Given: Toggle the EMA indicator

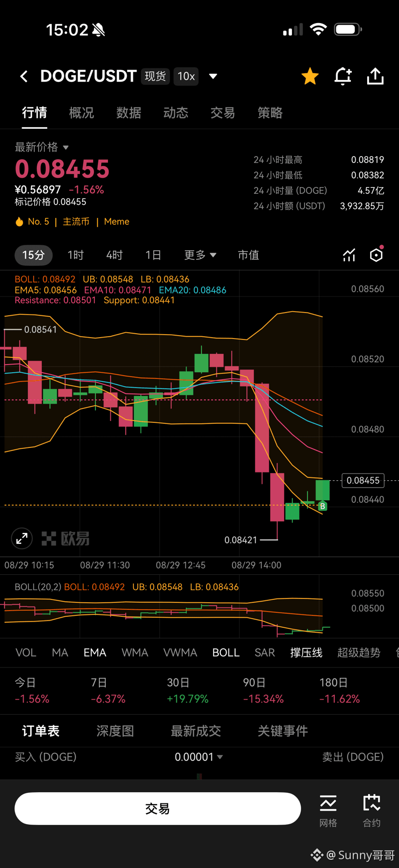Looking at the screenshot, I should (94, 652).
